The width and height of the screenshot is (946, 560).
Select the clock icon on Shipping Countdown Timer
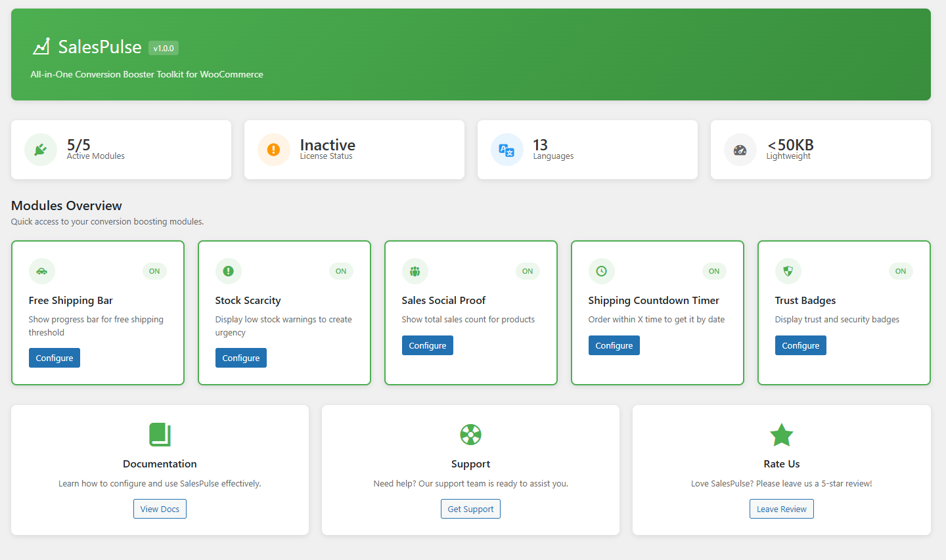click(602, 271)
